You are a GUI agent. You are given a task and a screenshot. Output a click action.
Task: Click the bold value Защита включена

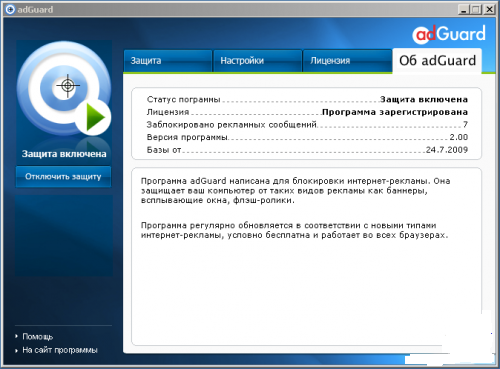pos(424,99)
